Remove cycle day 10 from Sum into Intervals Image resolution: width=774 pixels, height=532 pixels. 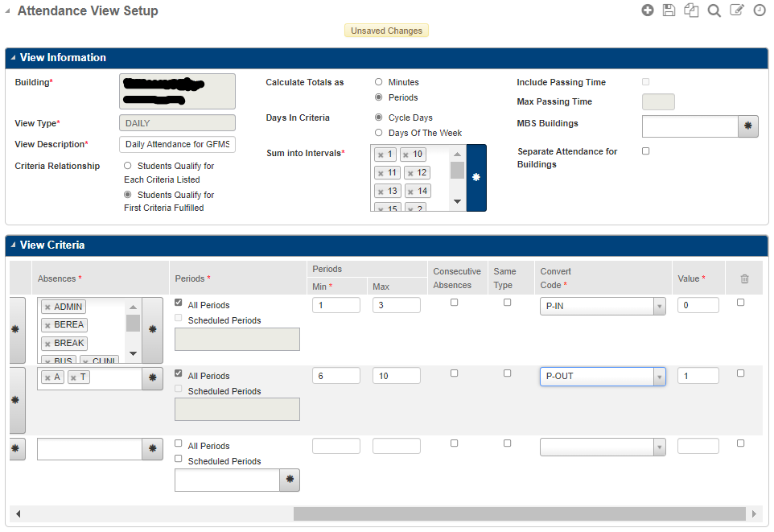(x=406, y=154)
